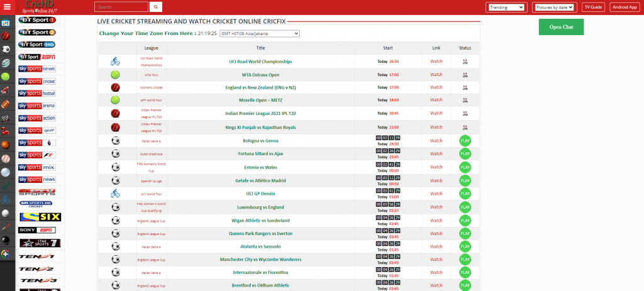Select the black snooker ball sidebar icon

click(x=6, y=240)
